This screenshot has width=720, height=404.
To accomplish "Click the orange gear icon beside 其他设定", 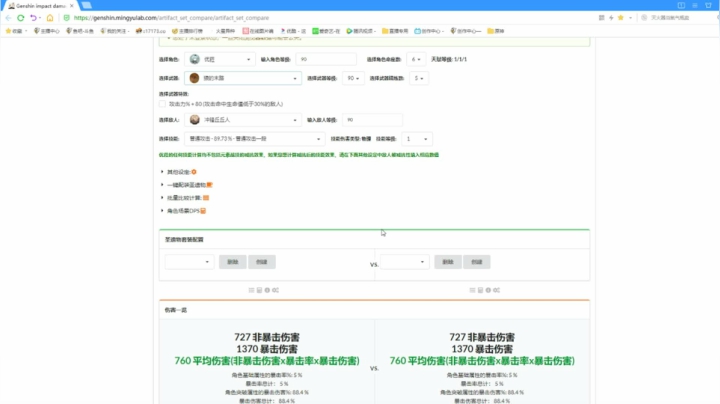I will coord(194,172).
